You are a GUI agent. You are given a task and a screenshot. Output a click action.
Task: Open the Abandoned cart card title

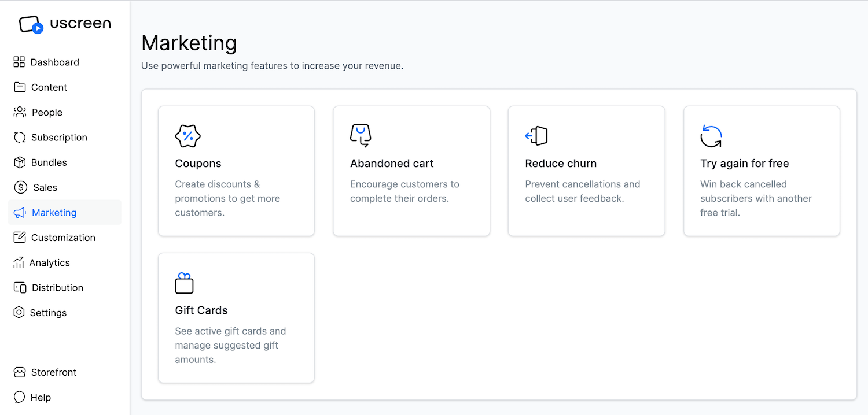point(392,164)
